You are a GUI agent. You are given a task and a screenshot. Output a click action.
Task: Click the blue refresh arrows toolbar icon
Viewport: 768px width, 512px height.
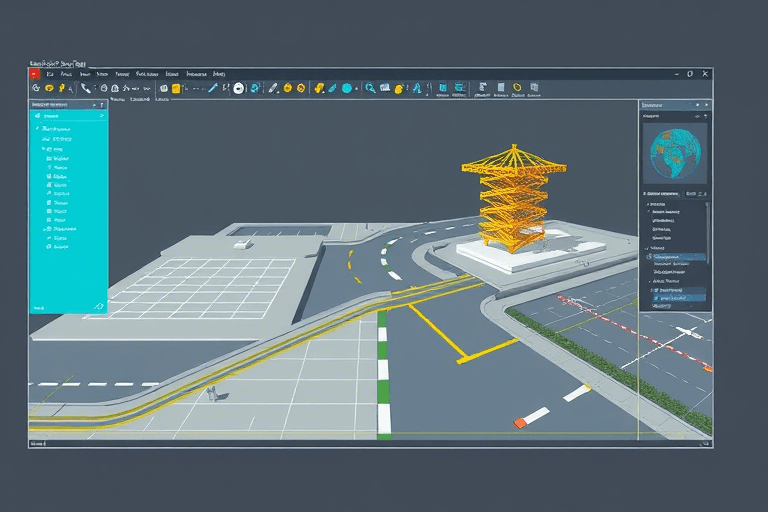256,89
